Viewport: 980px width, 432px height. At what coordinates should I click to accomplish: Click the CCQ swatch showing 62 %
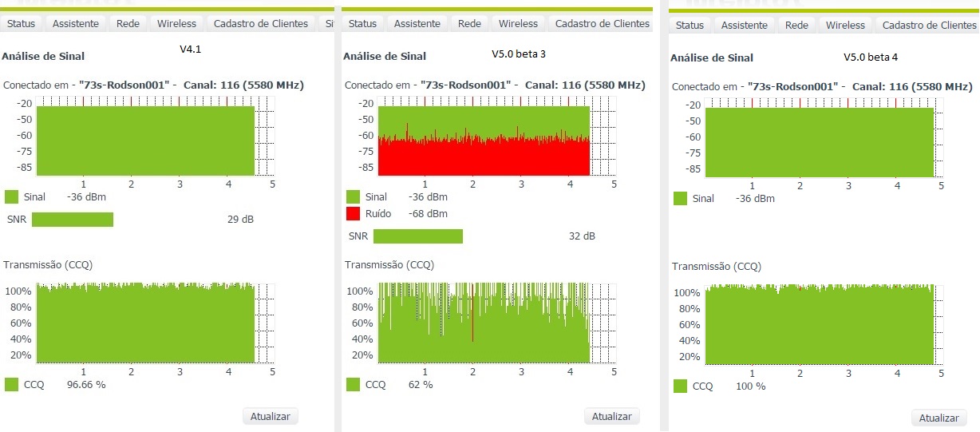pyautogui.click(x=354, y=385)
